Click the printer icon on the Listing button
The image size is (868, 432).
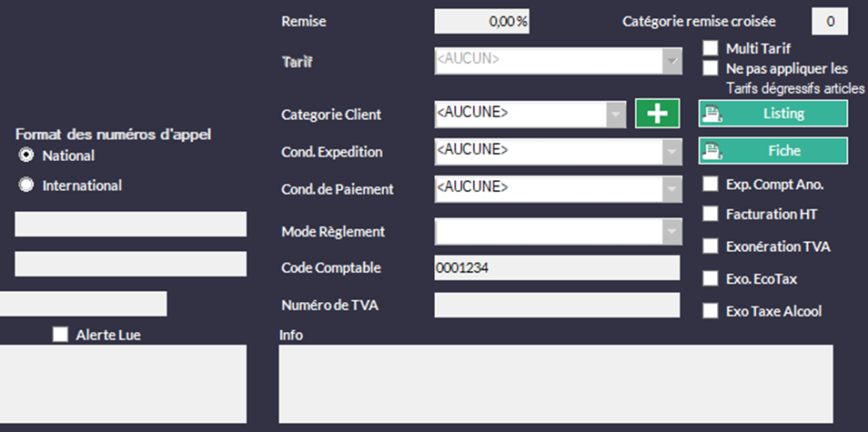713,114
